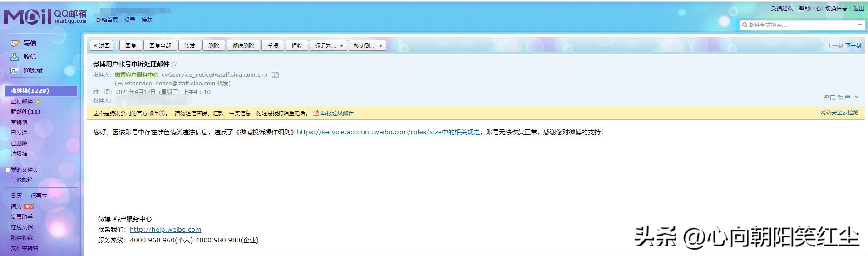Expand more options double-chevron icon
This screenshot has height=256, width=868.
tap(856, 98)
